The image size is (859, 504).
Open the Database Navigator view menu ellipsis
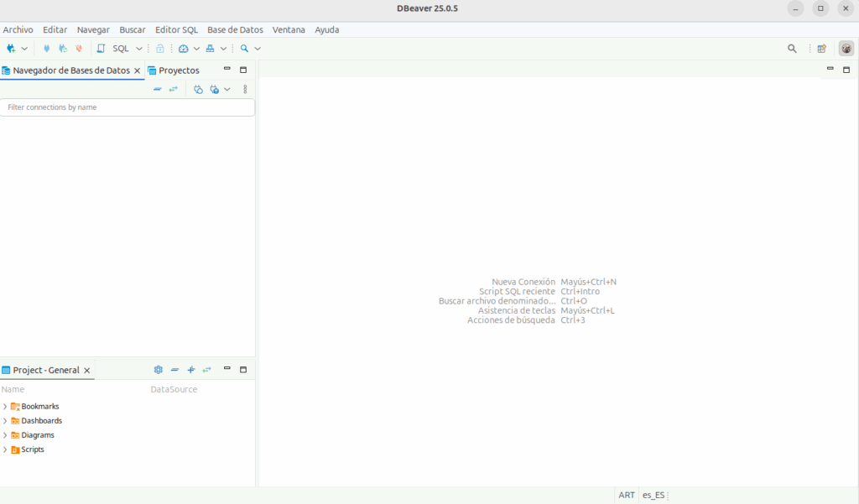click(244, 89)
